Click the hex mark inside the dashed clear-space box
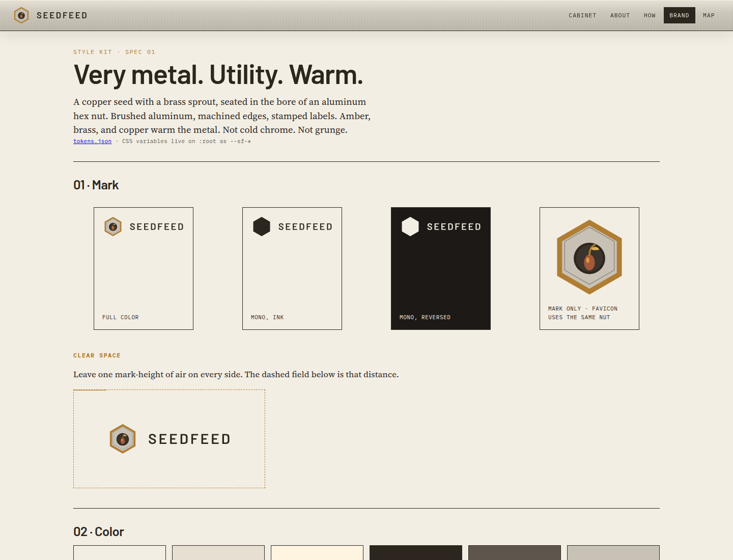The width and height of the screenshot is (733, 560). 123,439
